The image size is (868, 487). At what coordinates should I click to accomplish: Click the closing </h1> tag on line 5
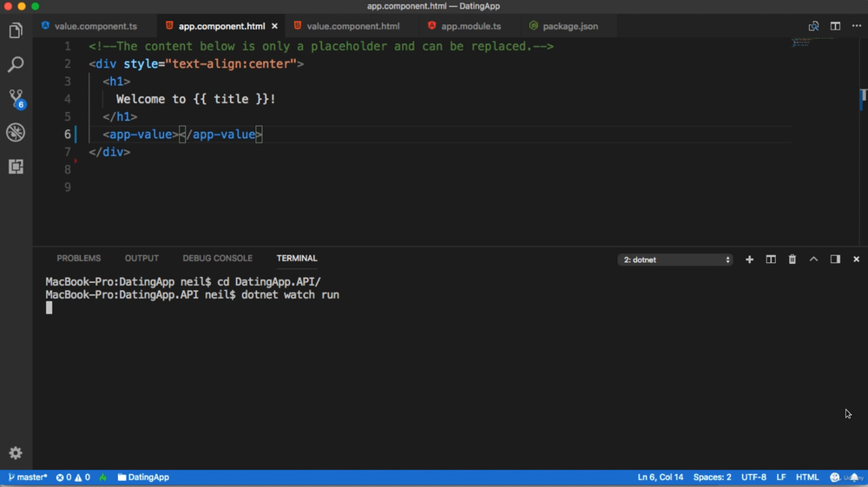coord(120,117)
